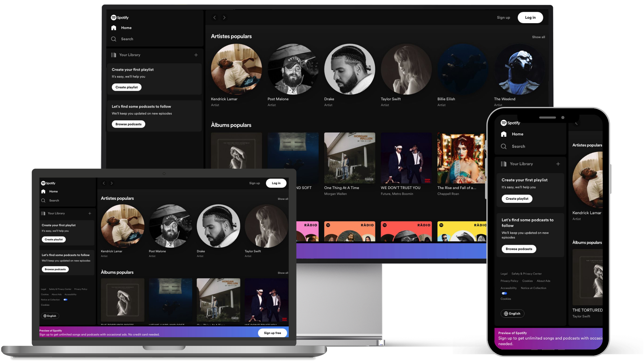Click Show all for Artistes populars on monitor

click(x=538, y=37)
